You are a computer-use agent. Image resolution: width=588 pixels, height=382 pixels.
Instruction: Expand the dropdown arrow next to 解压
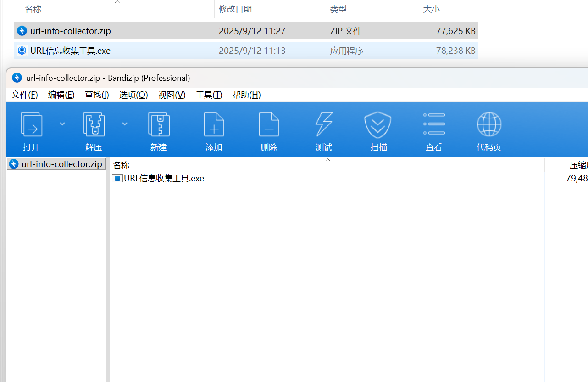125,124
